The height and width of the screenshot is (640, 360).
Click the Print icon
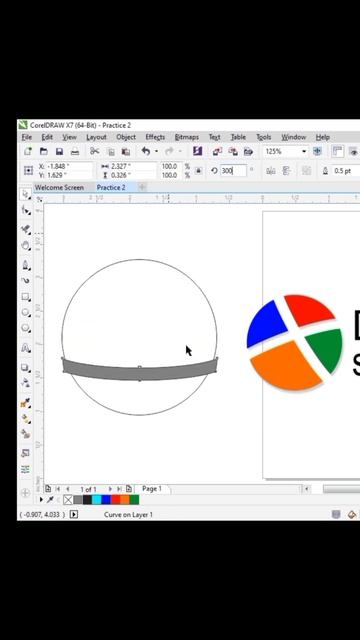(x=75, y=151)
